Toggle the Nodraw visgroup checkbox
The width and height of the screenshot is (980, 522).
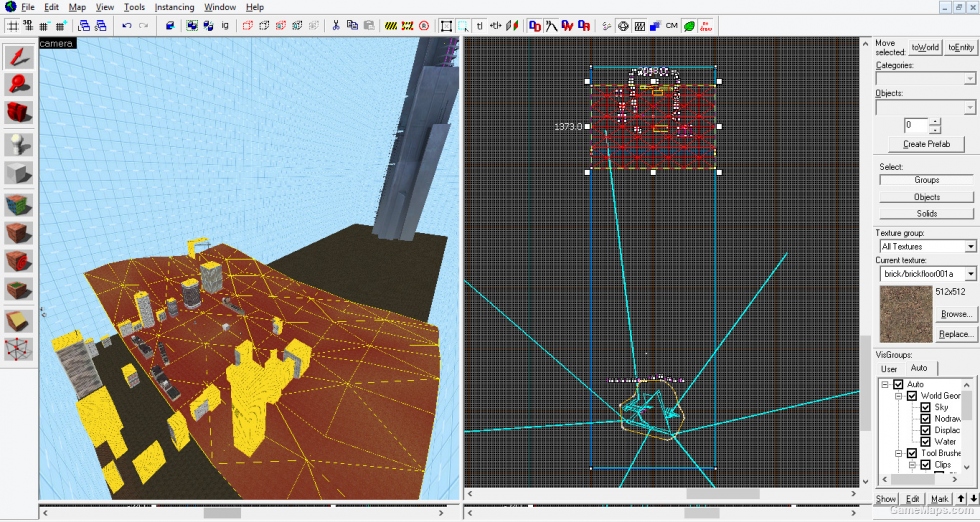926,419
